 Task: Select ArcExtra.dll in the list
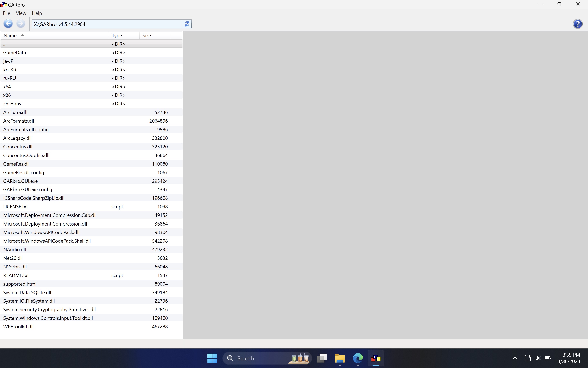pyautogui.click(x=91, y=112)
